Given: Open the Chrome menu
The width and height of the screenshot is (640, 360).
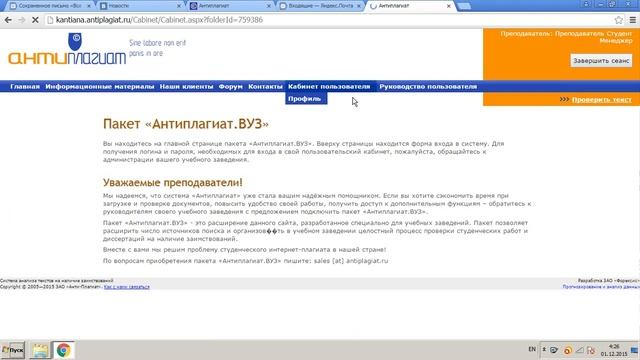Looking at the screenshot, I should point(633,20).
